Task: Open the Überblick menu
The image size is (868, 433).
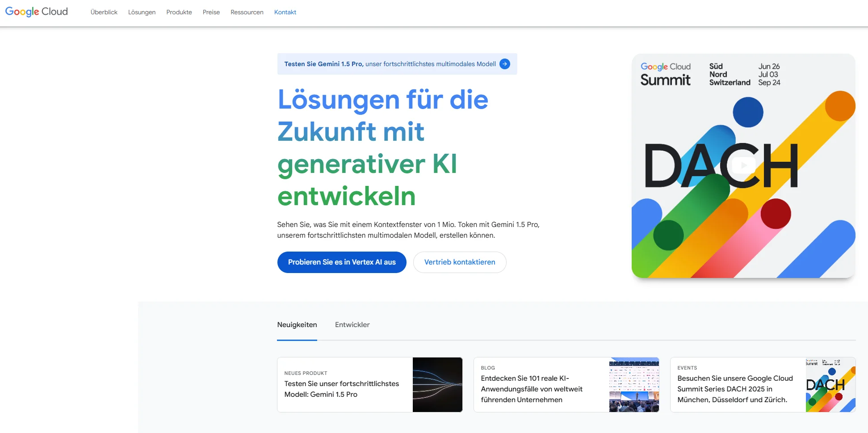Action: [104, 12]
